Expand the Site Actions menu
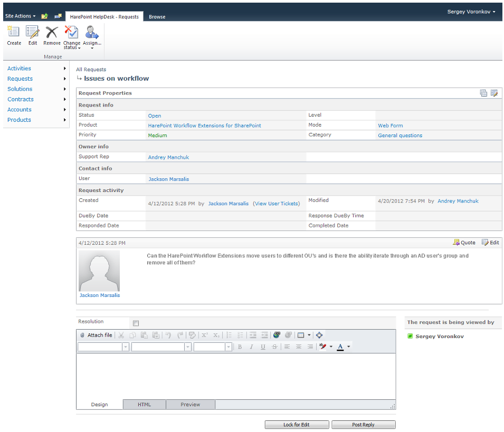Screen dimensions: 504x432 [x=20, y=16]
